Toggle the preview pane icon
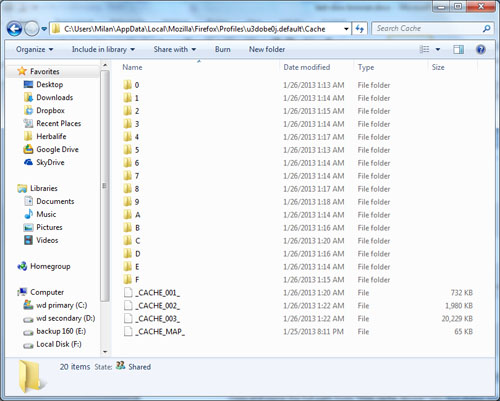The width and height of the screenshot is (500, 401). coord(458,50)
